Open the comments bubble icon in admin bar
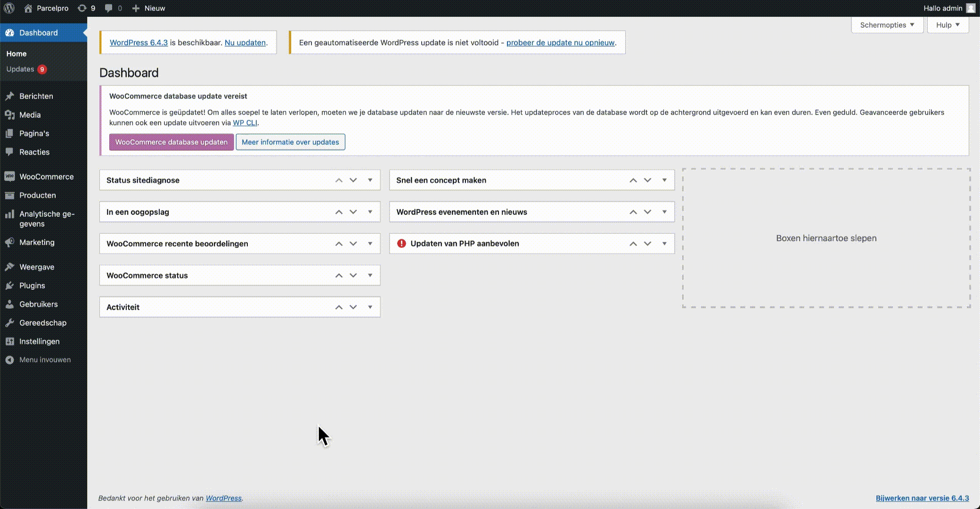The width and height of the screenshot is (980, 509). click(108, 8)
